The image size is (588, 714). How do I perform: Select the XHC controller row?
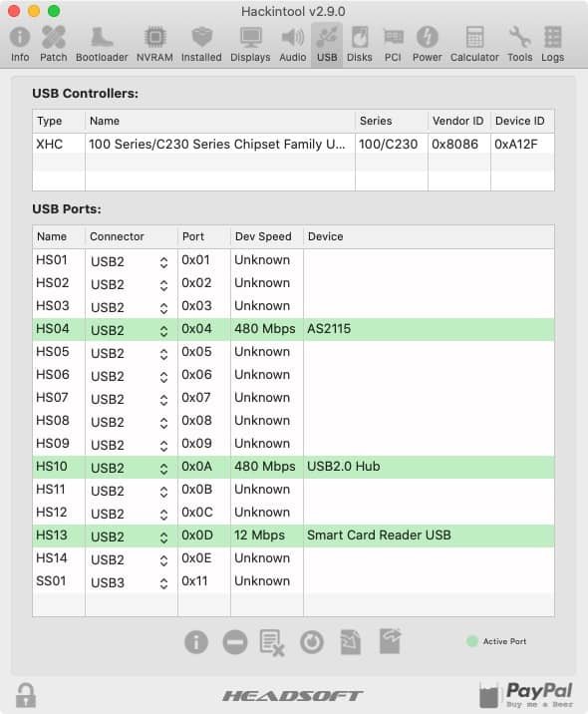[293, 144]
